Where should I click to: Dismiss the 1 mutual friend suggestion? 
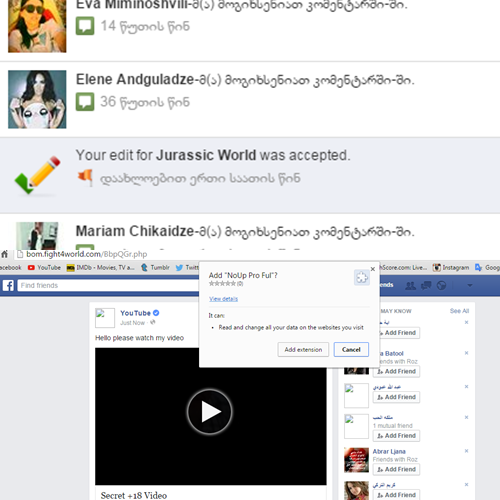click(466, 417)
